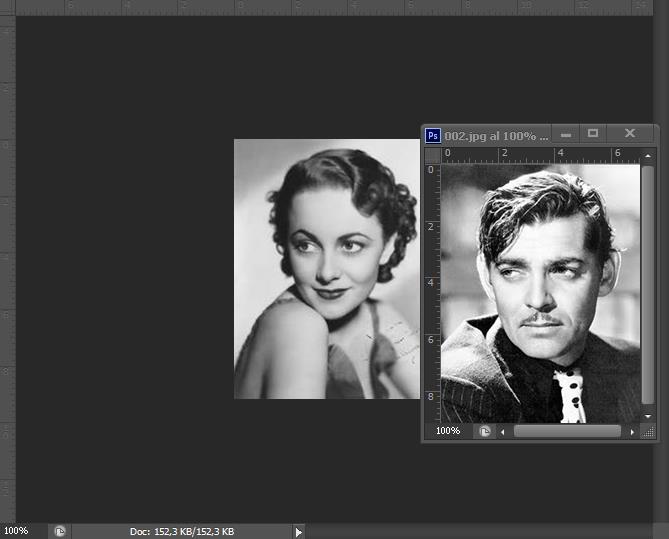Maximize the 002.jpg document window
Viewport: 669px width, 539px height.
coord(593,134)
